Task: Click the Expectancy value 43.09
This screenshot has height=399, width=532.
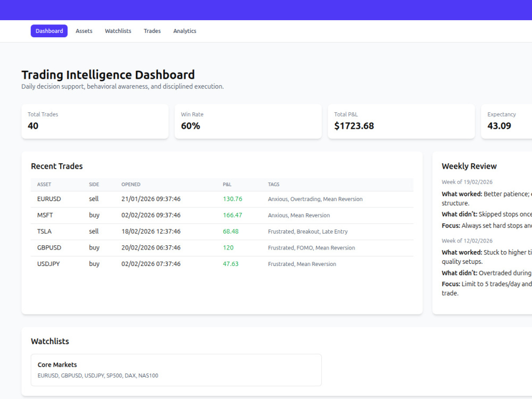Action: pos(499,126)
